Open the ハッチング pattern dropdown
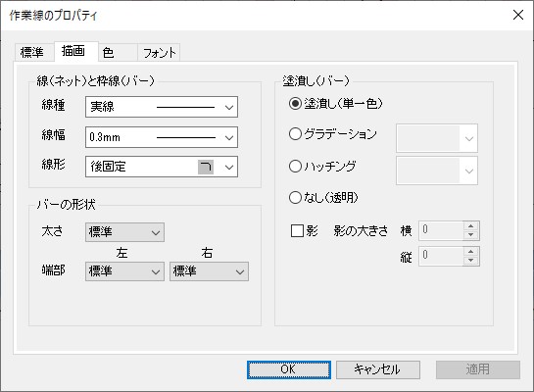 (x=437, y=171)
